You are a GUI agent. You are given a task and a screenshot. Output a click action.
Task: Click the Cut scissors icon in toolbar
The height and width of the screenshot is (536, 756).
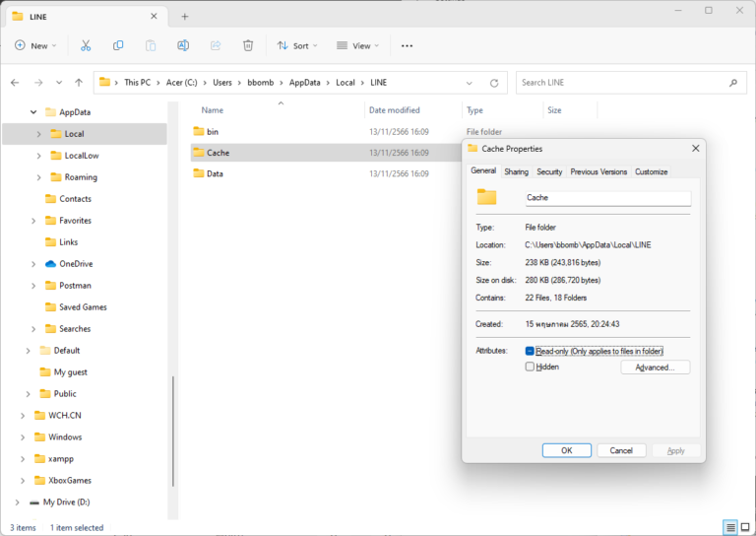coord(86,46)
